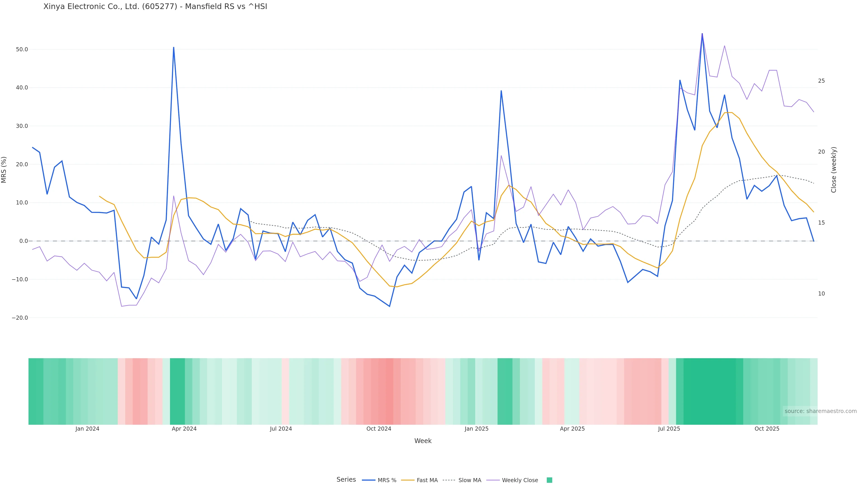This screenshot has width=868, height=488.
Task: Click the MRS (%) y-axis title
Action: point(4,170)
